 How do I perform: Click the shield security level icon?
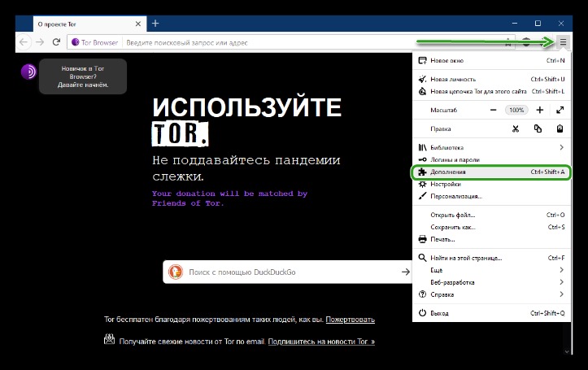click(526, 42)
